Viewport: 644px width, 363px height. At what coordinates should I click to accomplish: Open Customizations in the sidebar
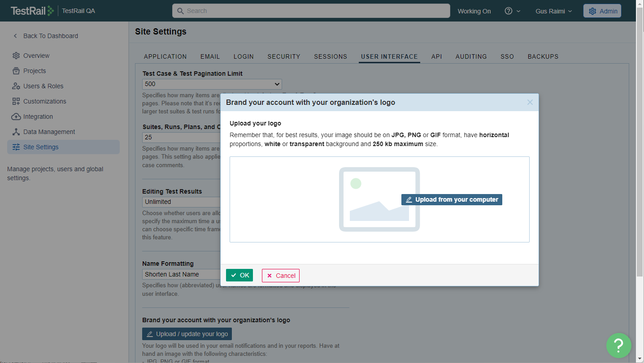(44, 101)
